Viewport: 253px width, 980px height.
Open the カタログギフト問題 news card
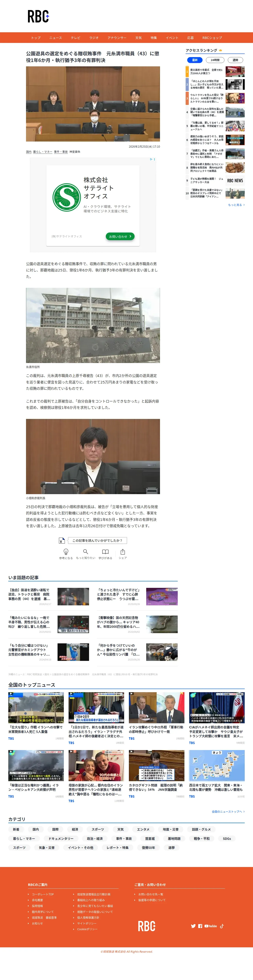[157, 774]
